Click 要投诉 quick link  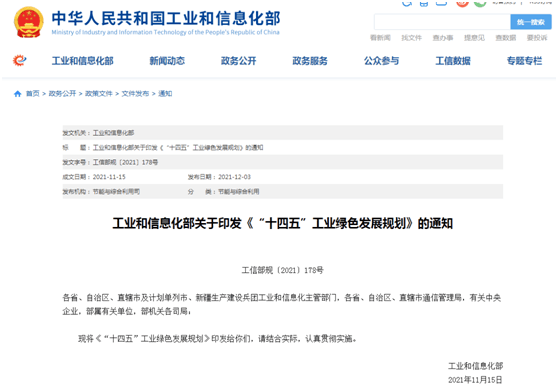click(537, 38)
